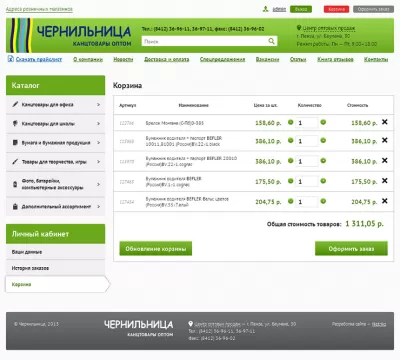Open the Новости menu item
The height and width of the screenshot is (360, 400).
(123, 59)
